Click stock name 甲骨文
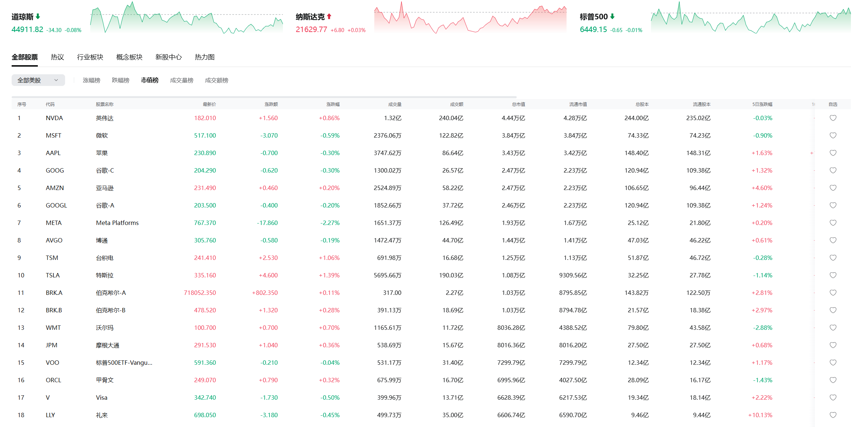Image resolution: width=868 pixels, height=427 pixels. [105, 380]
